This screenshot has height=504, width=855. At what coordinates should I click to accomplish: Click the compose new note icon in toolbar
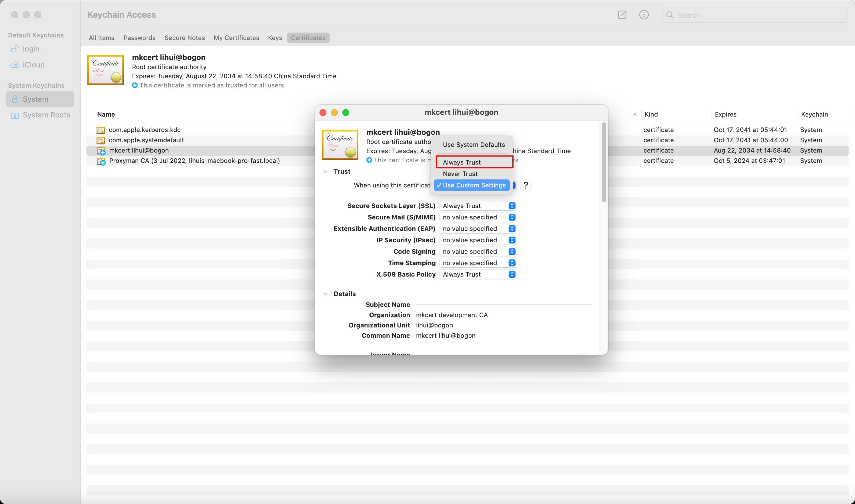(622, 15)
